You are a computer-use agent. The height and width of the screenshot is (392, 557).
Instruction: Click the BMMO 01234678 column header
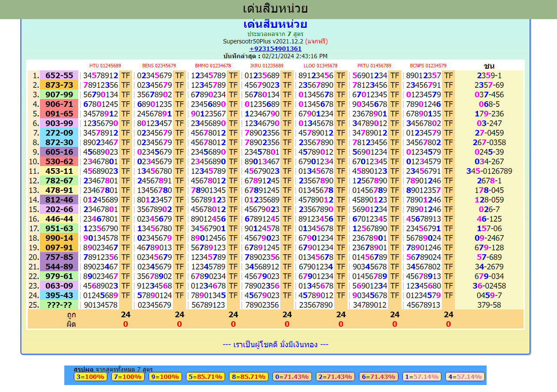click(213, 66)
